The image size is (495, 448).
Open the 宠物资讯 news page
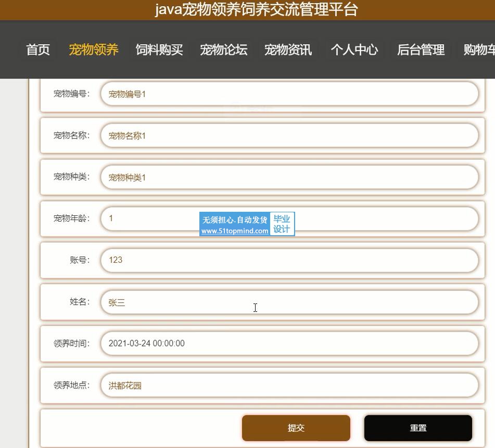pos(288,50)
